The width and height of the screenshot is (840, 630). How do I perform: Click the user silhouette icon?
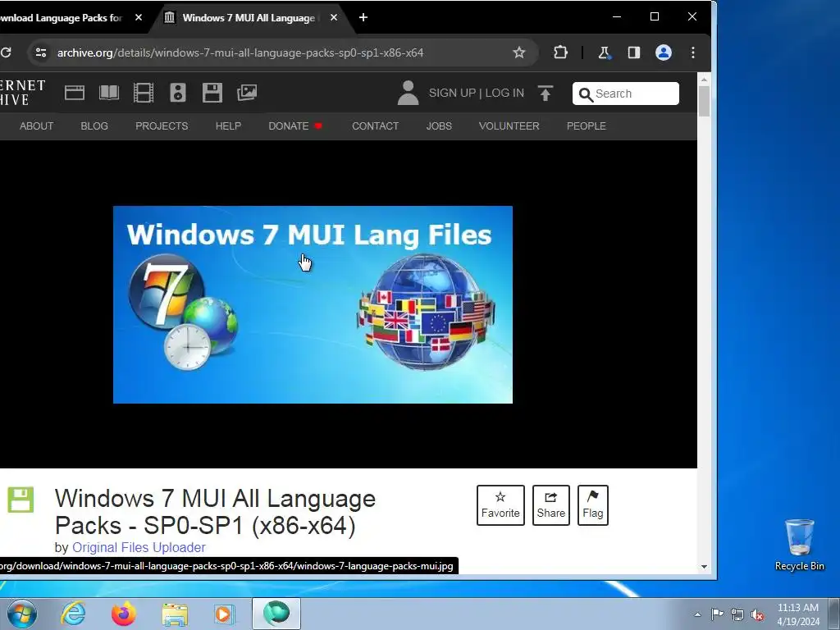[408, 93]
